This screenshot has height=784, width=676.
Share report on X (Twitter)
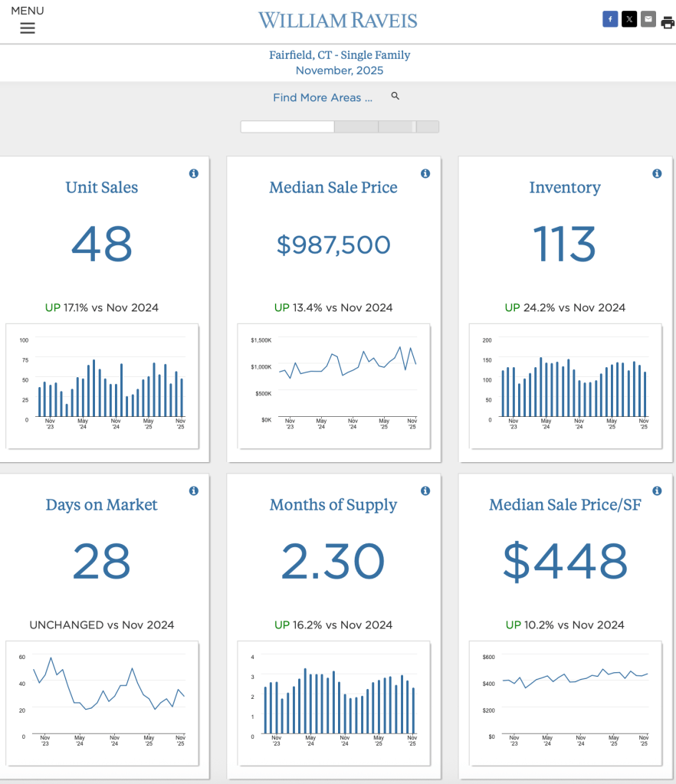pos(629,20)
